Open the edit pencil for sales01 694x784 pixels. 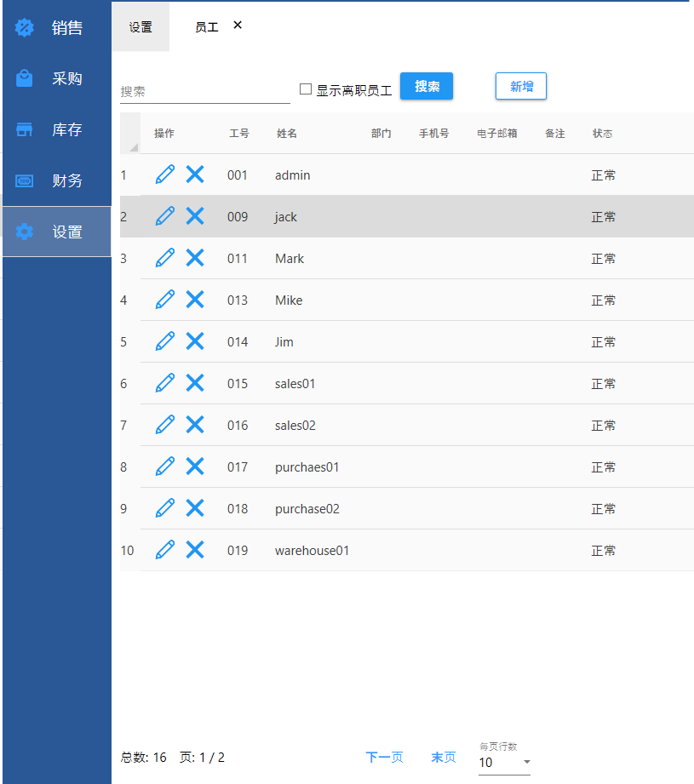tap(165, 383)
